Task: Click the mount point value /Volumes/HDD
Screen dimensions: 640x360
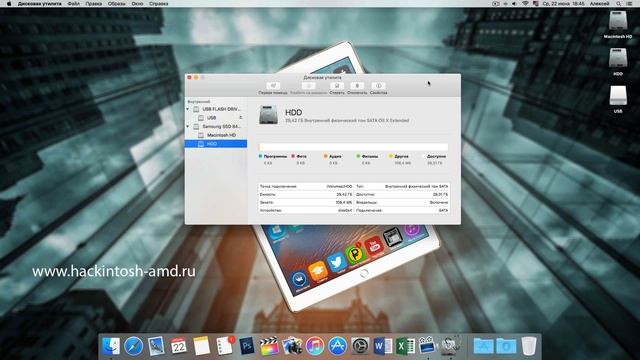Action: click(x=339, y=187)
